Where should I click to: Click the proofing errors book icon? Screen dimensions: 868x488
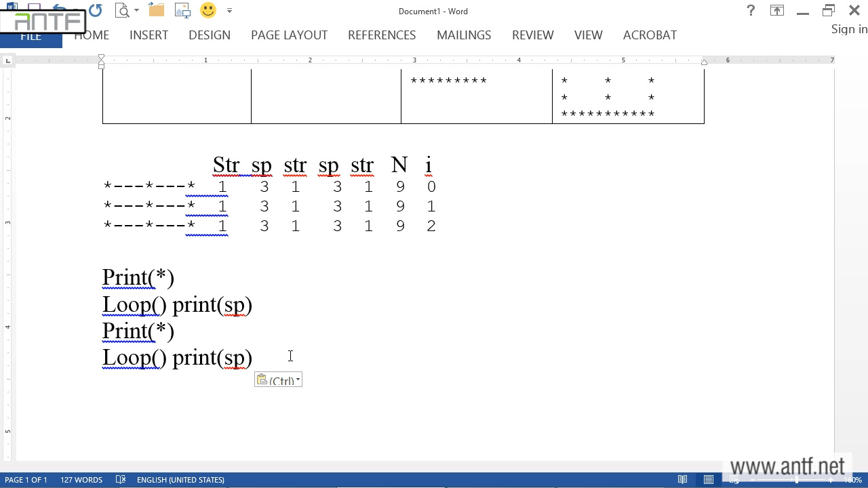click(x=121, y=480)
